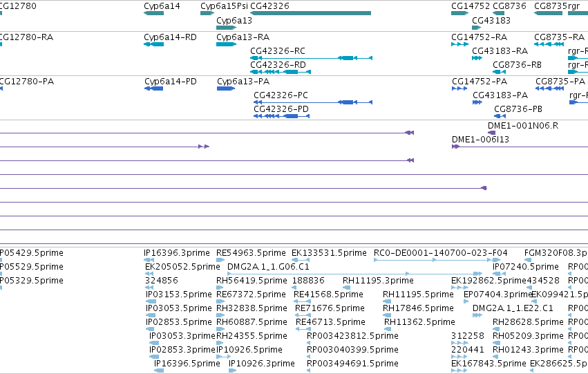
Task: Click the RE71676.5prime EST label
Action: tap(330, 309)
